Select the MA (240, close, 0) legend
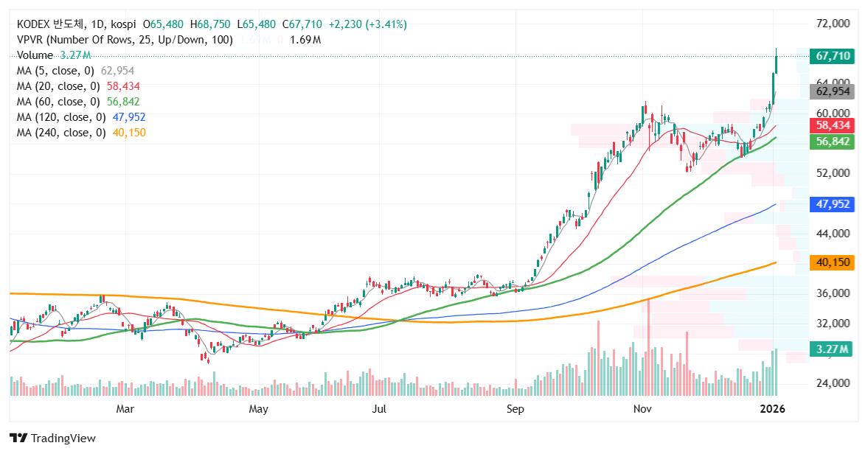The width and height of the screenshot is (868, 454). tap(61, 133)
